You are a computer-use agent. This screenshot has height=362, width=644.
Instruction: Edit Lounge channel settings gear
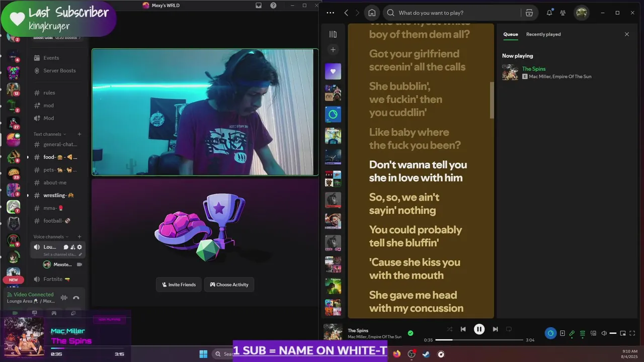(x=79, y=247)
